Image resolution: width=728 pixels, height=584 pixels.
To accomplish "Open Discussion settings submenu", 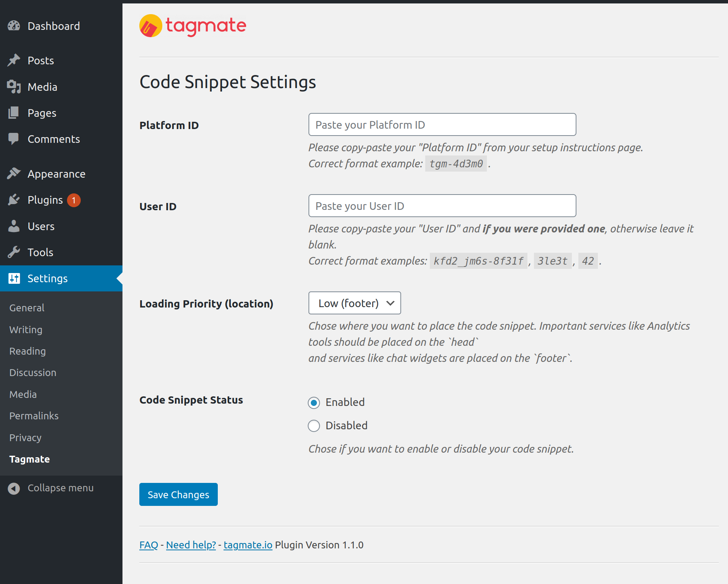I will (x=33, y=373).
